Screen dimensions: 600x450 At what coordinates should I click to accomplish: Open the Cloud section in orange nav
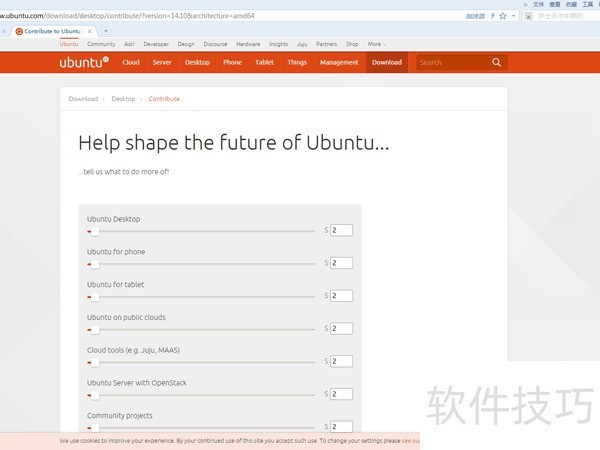click(x=131, y=62)
